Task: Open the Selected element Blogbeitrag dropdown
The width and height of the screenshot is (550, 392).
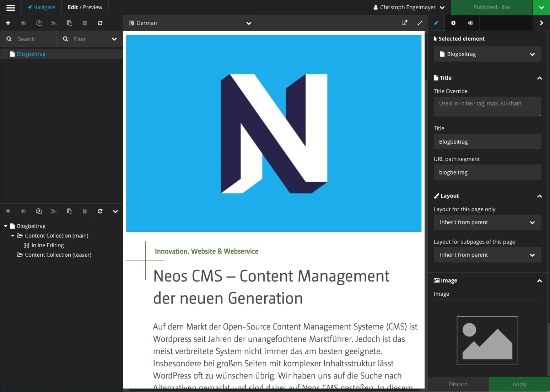Action: [x=487, y=54]
